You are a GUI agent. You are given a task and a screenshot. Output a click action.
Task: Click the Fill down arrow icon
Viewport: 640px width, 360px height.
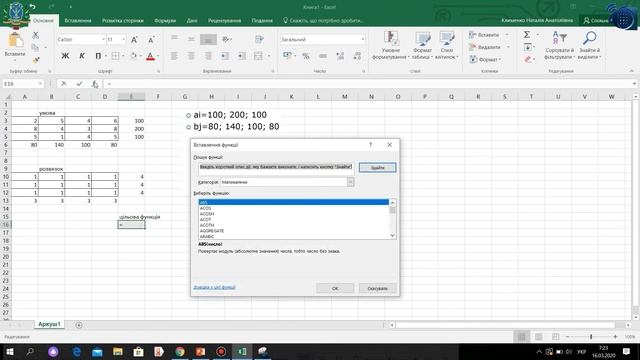point(527,47)
